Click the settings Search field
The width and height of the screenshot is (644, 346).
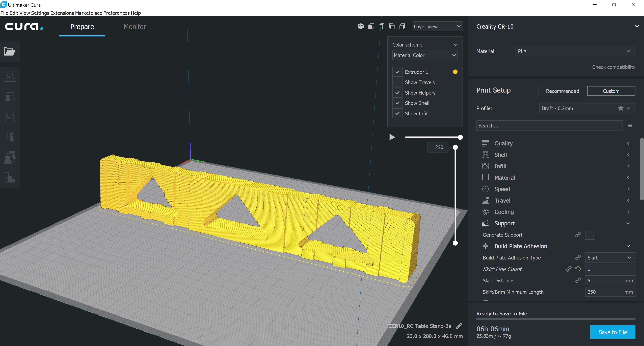click(x=549, y=126)
